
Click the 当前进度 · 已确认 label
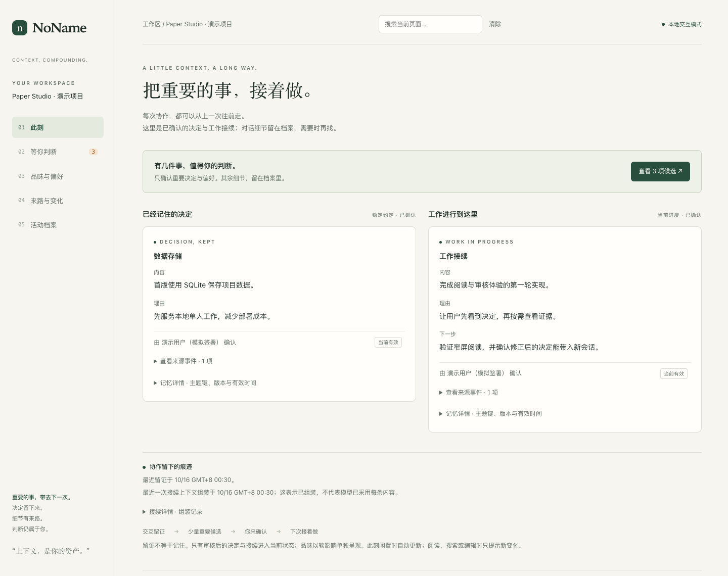tap(679, 215)
